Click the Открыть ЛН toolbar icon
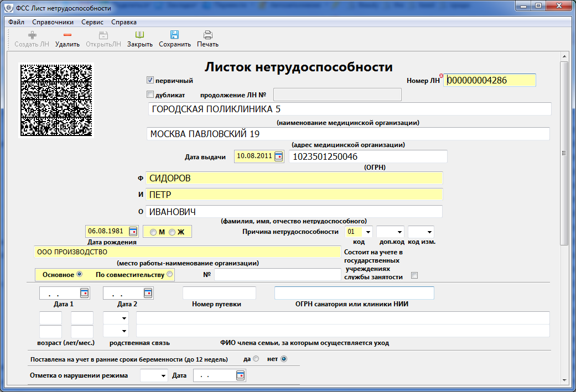This screenshot has height=392, width=576. (103, 35)
